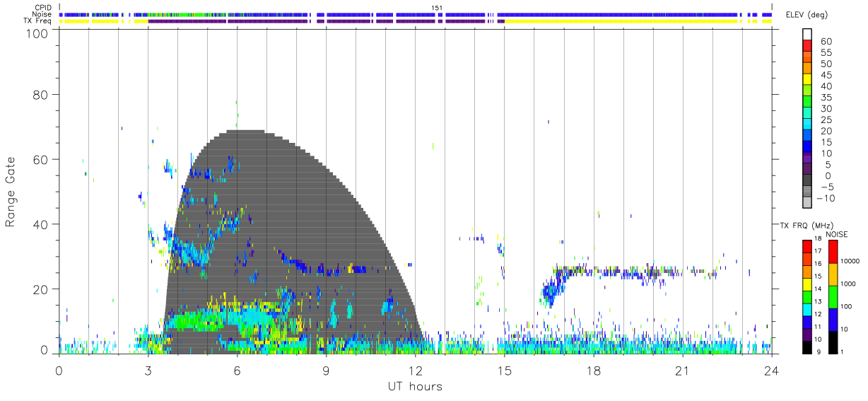The height and width of the screenshot is (401, 868).
Task: Pick the green segment of the NOISE color bar
Action: [832, 297]
